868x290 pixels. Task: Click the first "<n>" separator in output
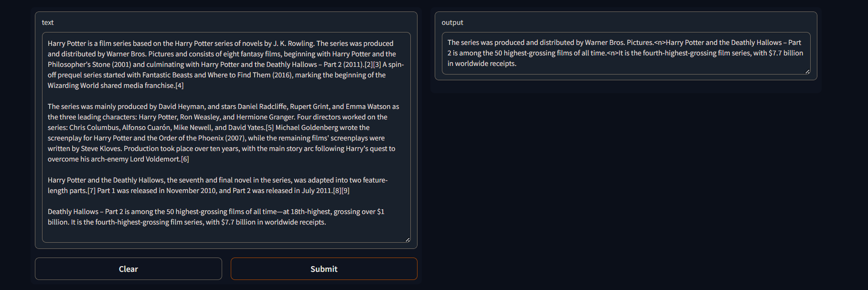point(660,43)
